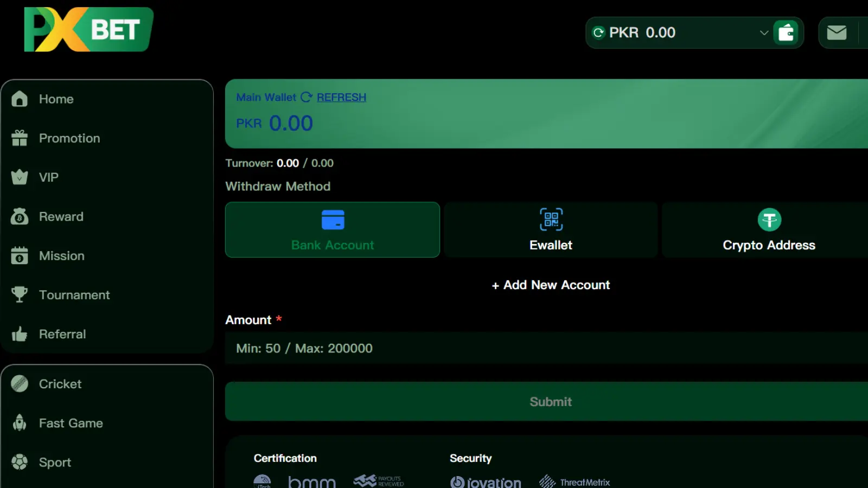The height and width of the screenshot is (488, 868).
Task: Click the Bank Account card icon
Action: [333, 220]
